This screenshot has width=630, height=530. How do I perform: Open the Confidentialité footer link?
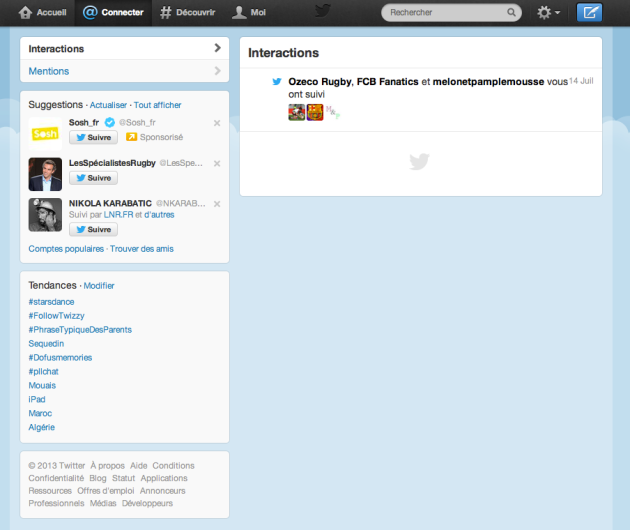[x=56, y=478]
